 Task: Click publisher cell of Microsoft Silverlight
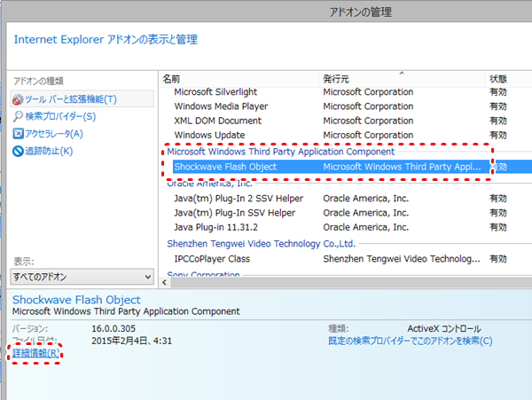tap(368, 92)
